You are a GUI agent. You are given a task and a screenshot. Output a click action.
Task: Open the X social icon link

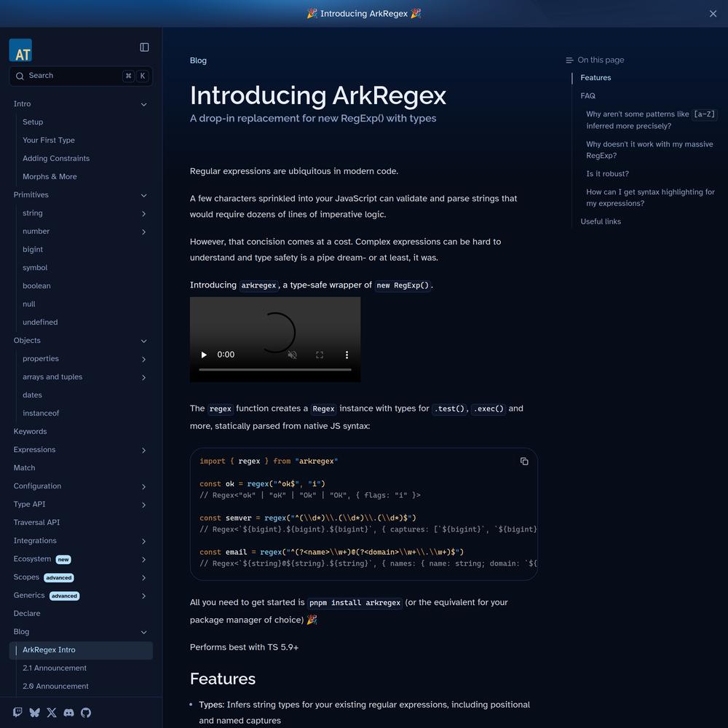pos(52,713)
